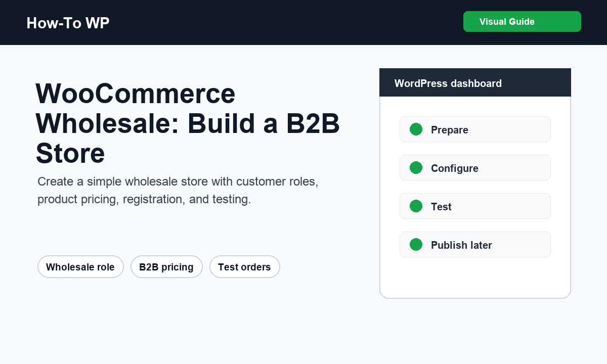Open the How-To WP site title
This screenshot has width=607, height=364.
[x=68, y=23]
